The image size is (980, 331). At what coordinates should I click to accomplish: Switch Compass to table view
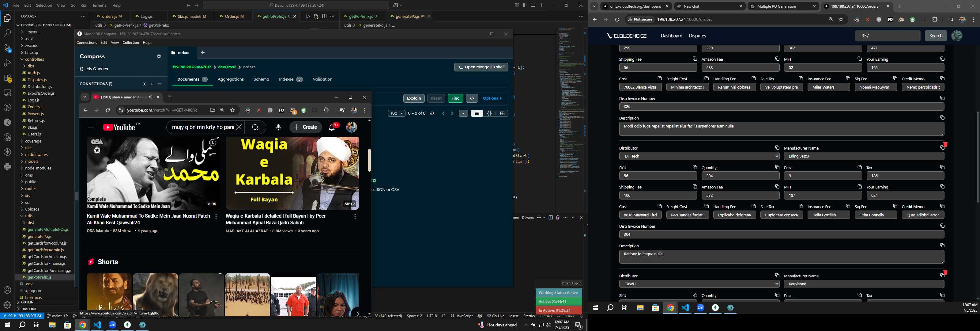pos(502,113)
